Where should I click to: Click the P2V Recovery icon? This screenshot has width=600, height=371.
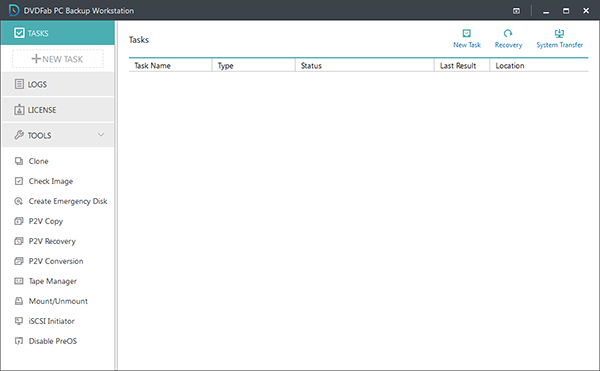pyautogui.click(x=19, y=241)
